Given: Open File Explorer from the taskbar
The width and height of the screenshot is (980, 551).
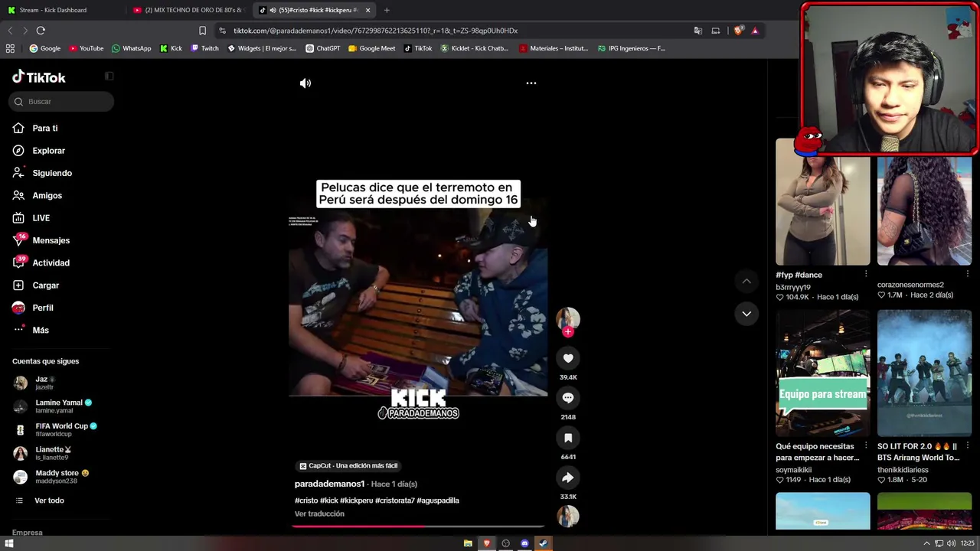Looking at the screenshot, I should tap(468, 543).
